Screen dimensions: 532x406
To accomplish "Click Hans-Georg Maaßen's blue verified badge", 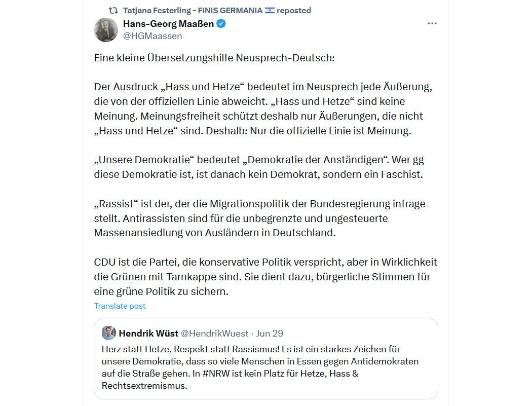I will click(x=221, y=24).
